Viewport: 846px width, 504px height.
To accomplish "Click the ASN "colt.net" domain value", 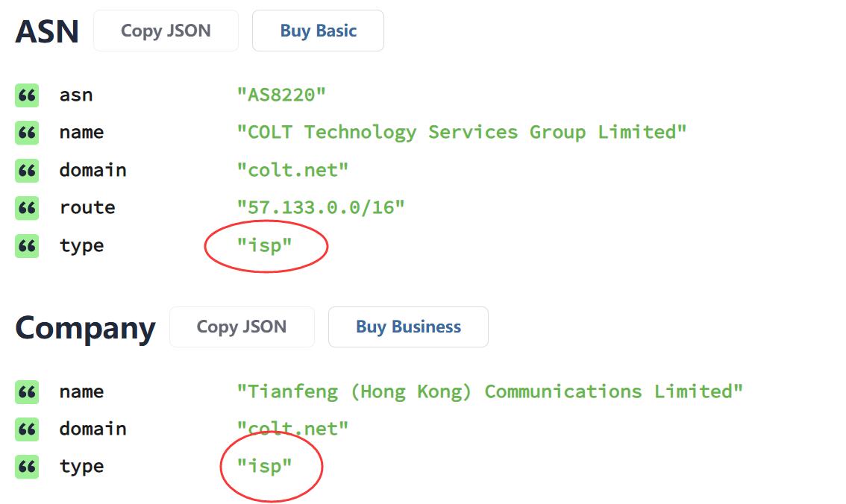I will pos(292,170).
